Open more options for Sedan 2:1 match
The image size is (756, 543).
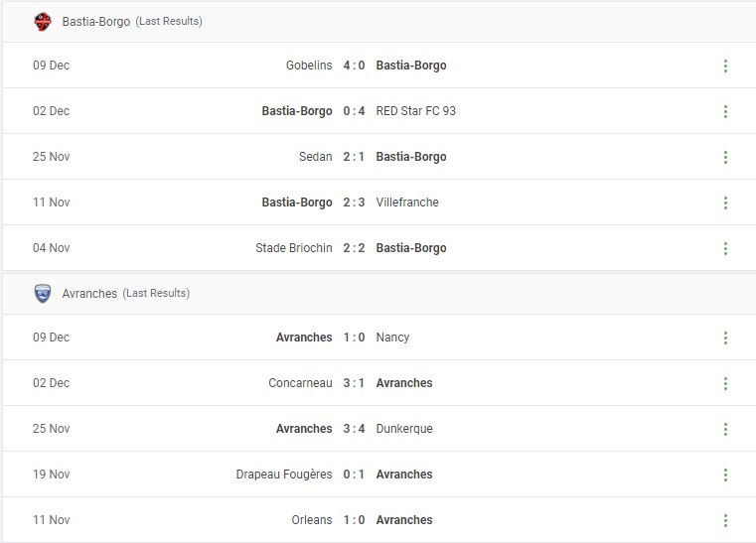pos(725,157)
